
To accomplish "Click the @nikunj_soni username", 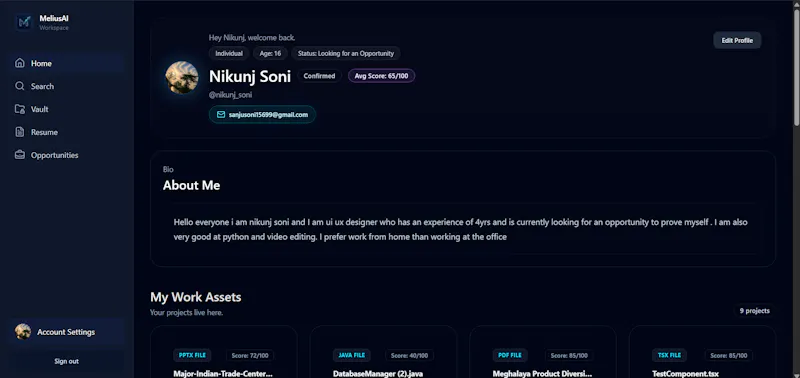I will 231,95.
